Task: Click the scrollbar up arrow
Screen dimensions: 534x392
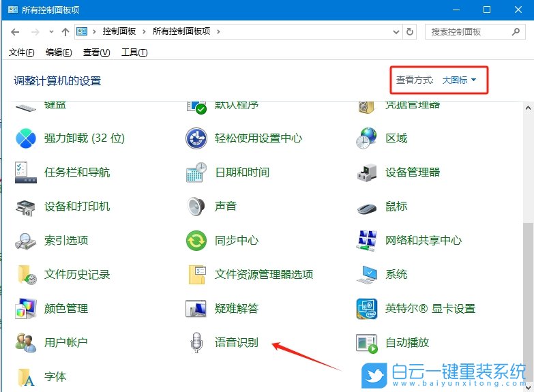Action: click(529, 108)
